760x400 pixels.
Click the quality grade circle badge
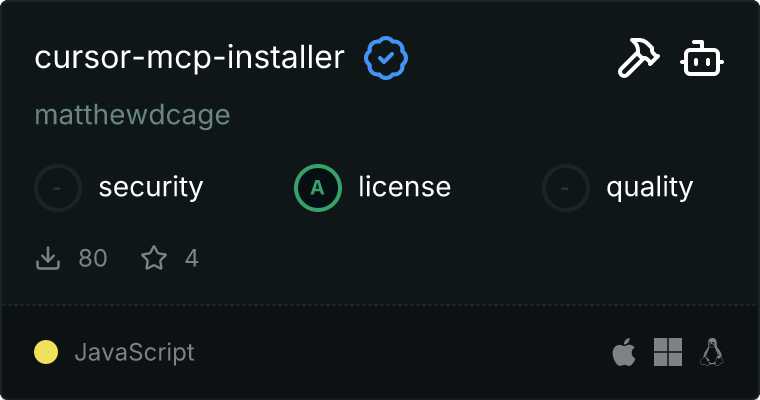566,187
